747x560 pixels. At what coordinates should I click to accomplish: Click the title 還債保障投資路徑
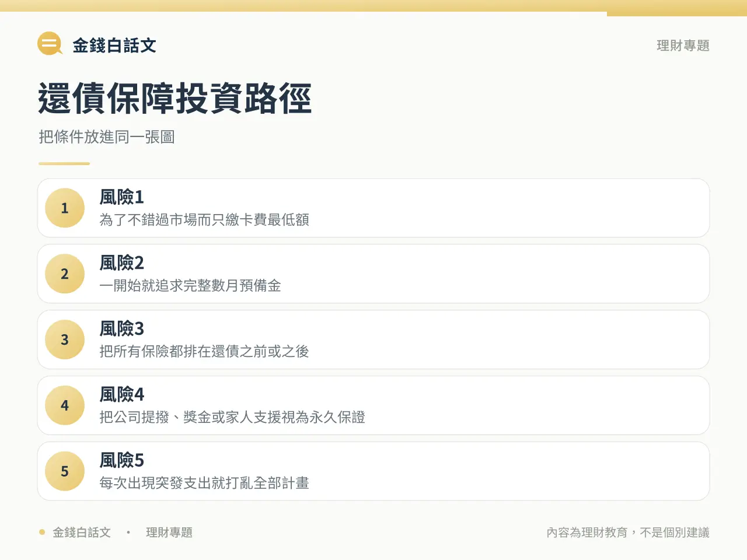pyautogui.click(x=175, y=98)
